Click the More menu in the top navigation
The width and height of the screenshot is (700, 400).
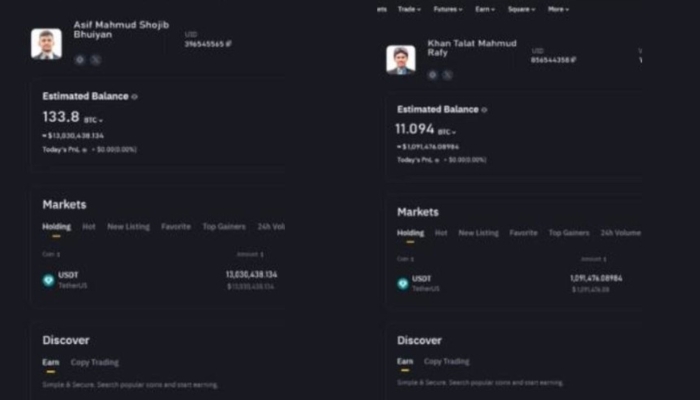558,9
